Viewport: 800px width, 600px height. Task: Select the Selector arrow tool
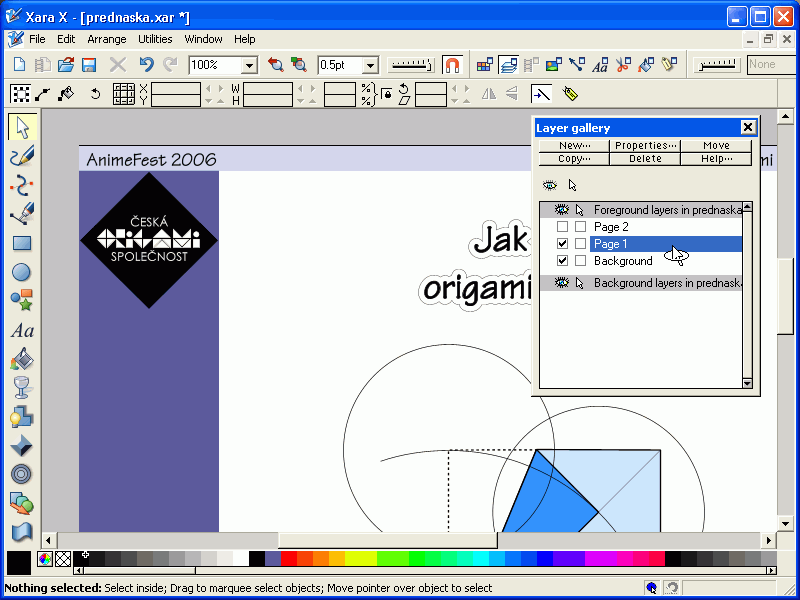22,127
